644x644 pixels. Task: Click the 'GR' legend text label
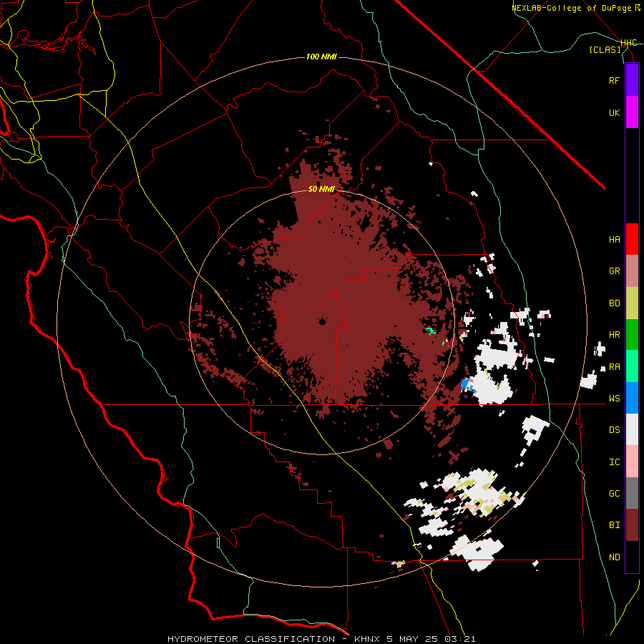point(614,271)
